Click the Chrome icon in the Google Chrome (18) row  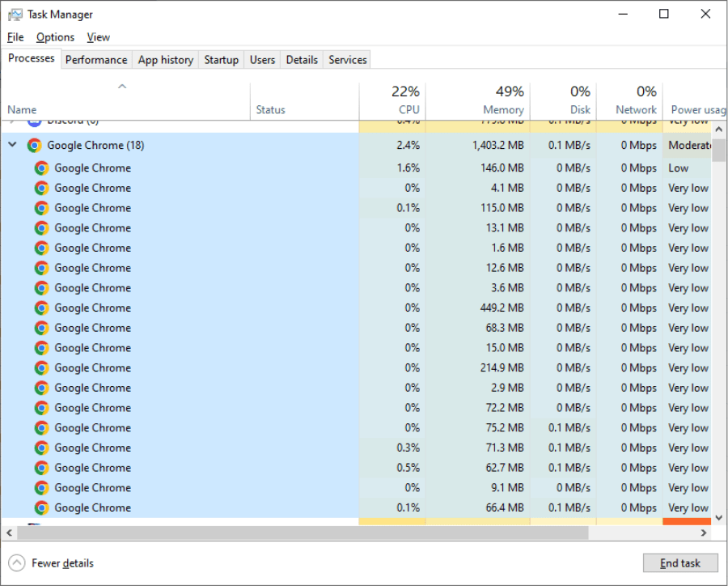click(34, 146)
